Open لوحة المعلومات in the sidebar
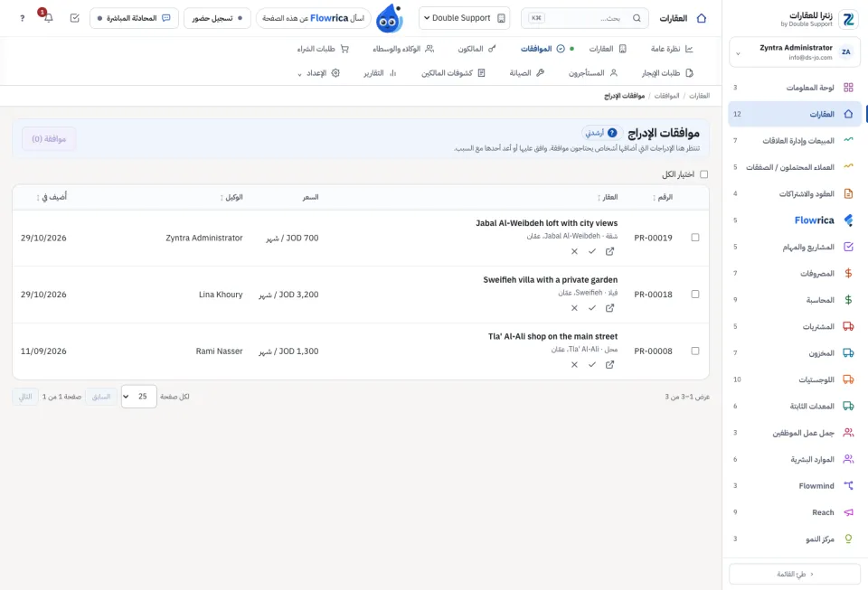The image size is (868, 590). point(795,88)
